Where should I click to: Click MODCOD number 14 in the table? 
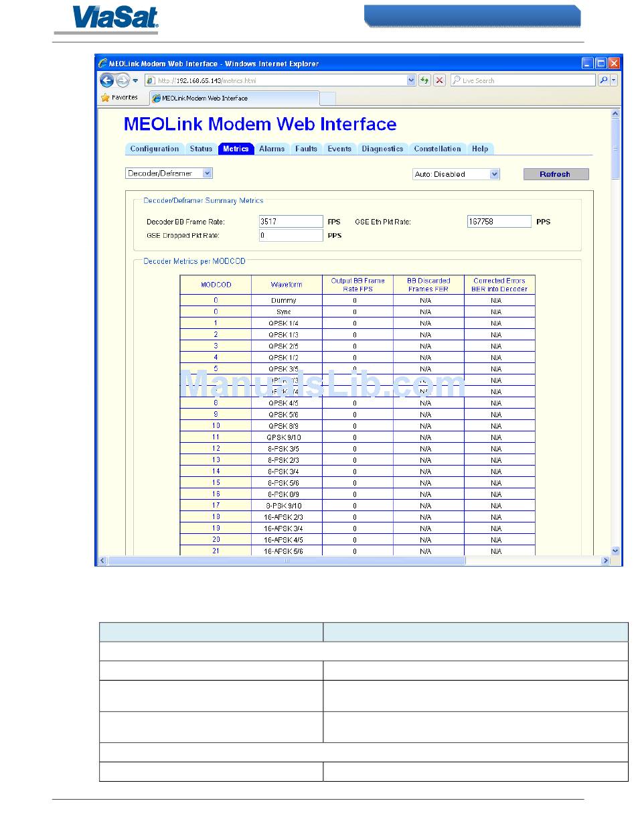pos(216,472)
